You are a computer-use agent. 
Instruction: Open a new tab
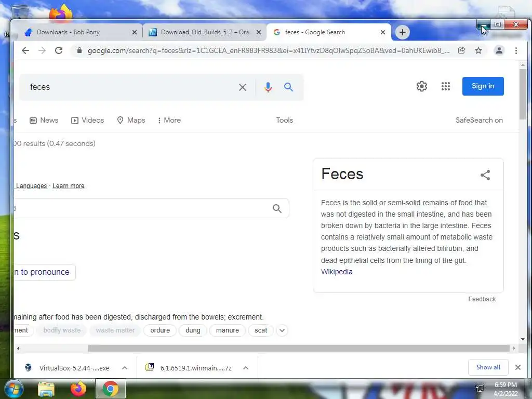403,32
